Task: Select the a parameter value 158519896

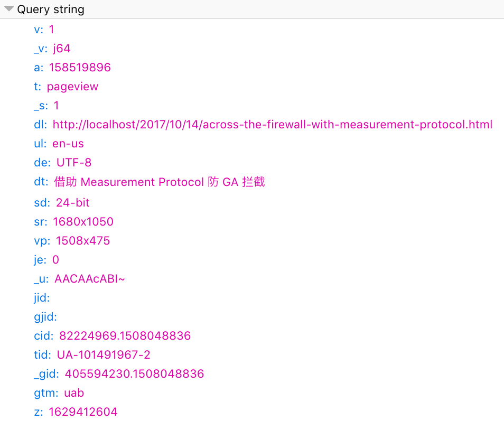Action: tap(80, 68)
